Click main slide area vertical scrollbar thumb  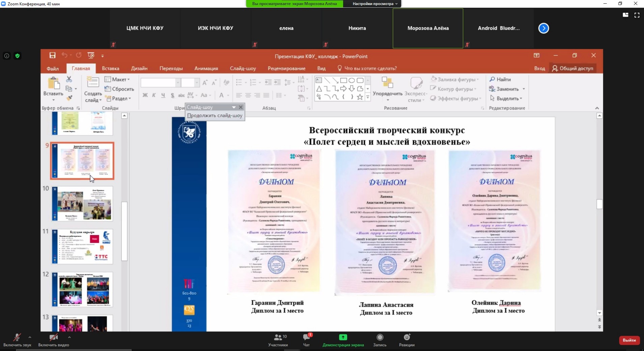[599, 204]
